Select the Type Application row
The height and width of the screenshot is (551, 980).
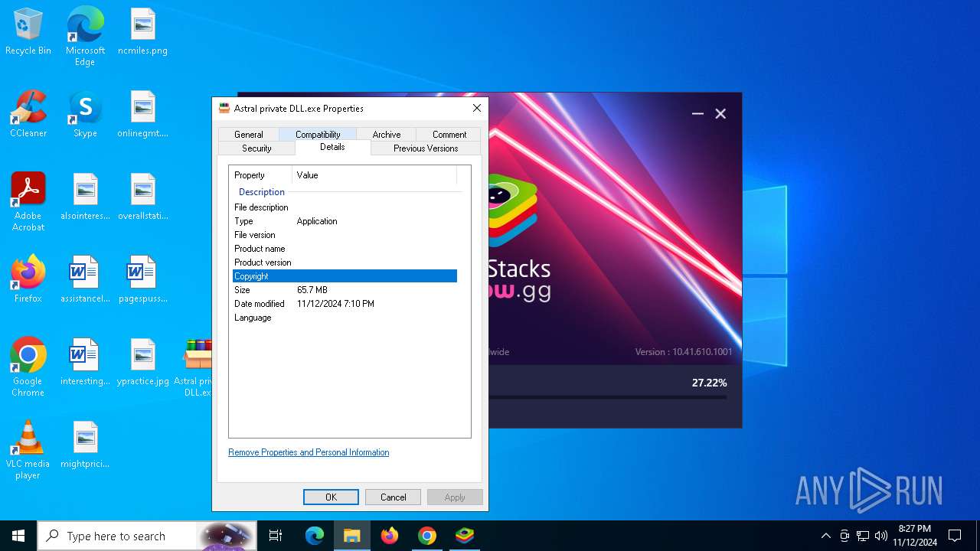click(345, 221)
